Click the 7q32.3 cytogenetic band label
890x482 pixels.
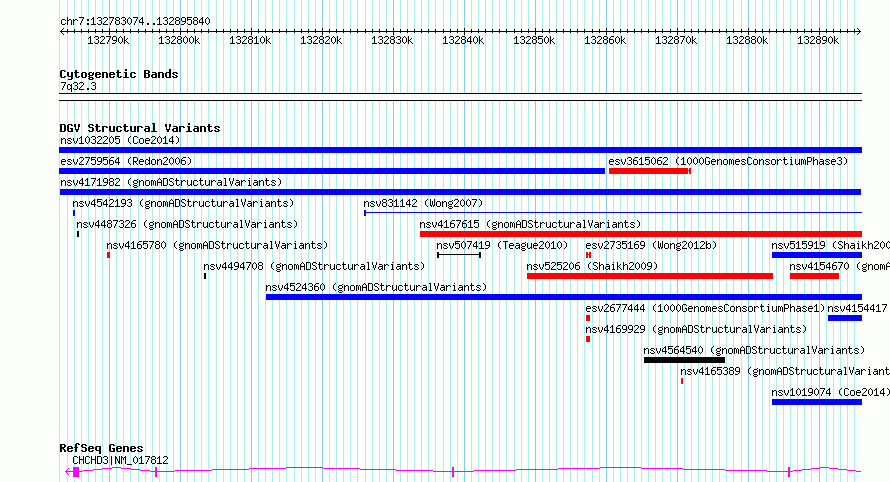[78, 86]
